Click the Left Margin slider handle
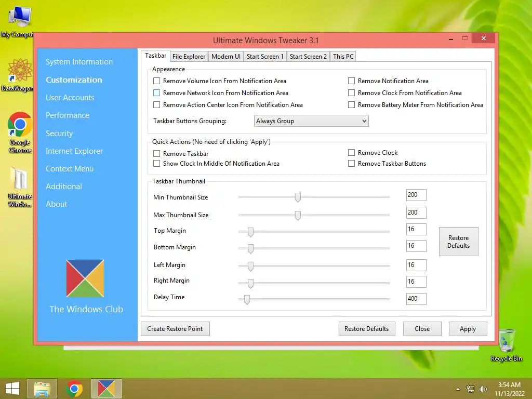 tap(250, 267)
